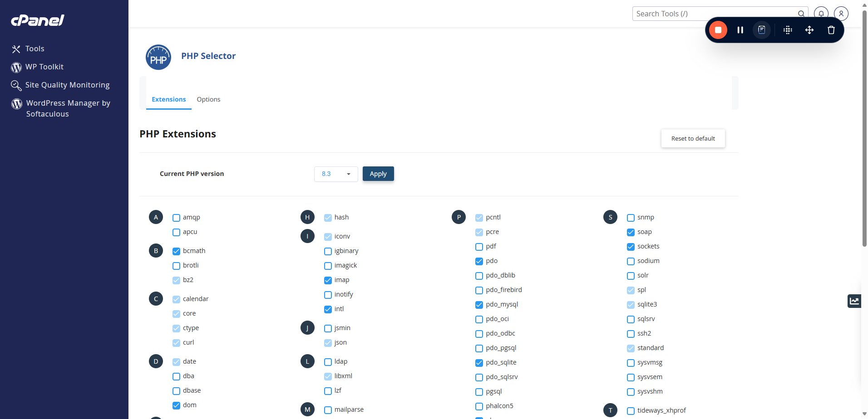Click the Apply button
The width and height of the screenshot is (868, 419).
click(x=378, y=174)
